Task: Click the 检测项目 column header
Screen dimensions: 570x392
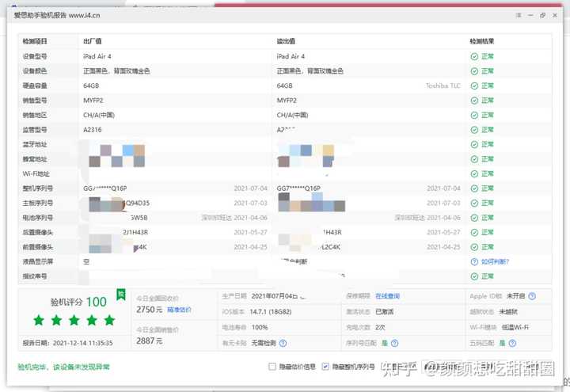Action: [x=35, y=41]
